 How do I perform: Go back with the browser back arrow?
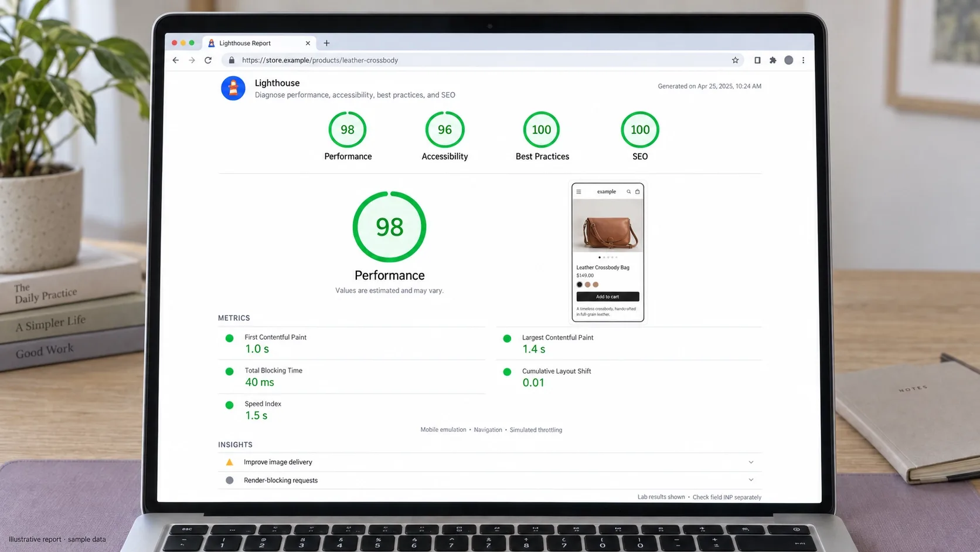[176, 60]
